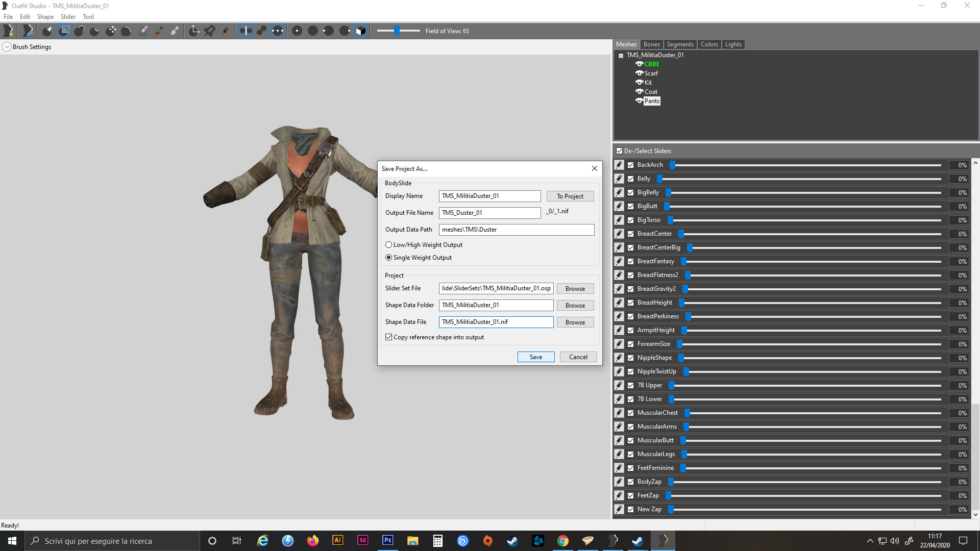Click the New Project toolbar icon
Image resolution: width=980 pixels, height=551 pixels.
pos(9,31)
